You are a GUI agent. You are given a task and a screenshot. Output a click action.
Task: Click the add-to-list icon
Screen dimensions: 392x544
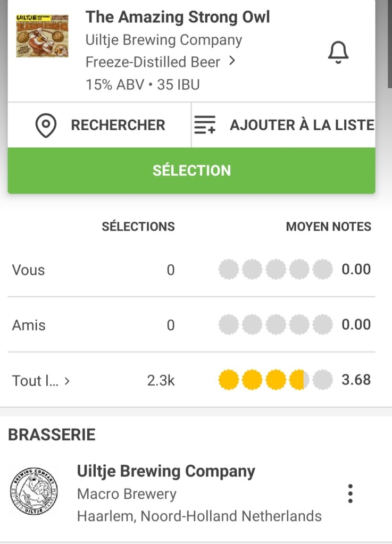tap(205, 125)
